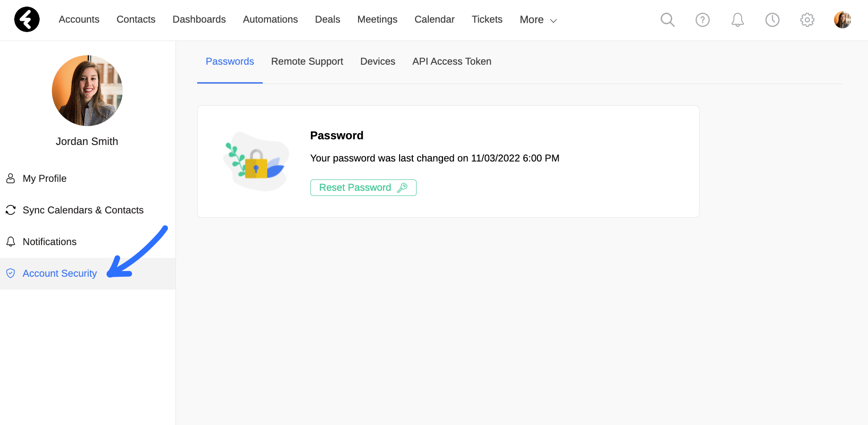This screenshot has width=868, height=425.
Task: Open My Profile in the sidebar
Action: tap(88, 178)
